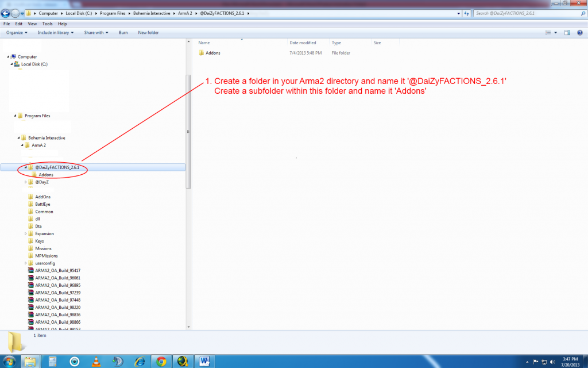The image size is (588, 368).
Task: Select the Common folder in tree
Action: (44, 212)
